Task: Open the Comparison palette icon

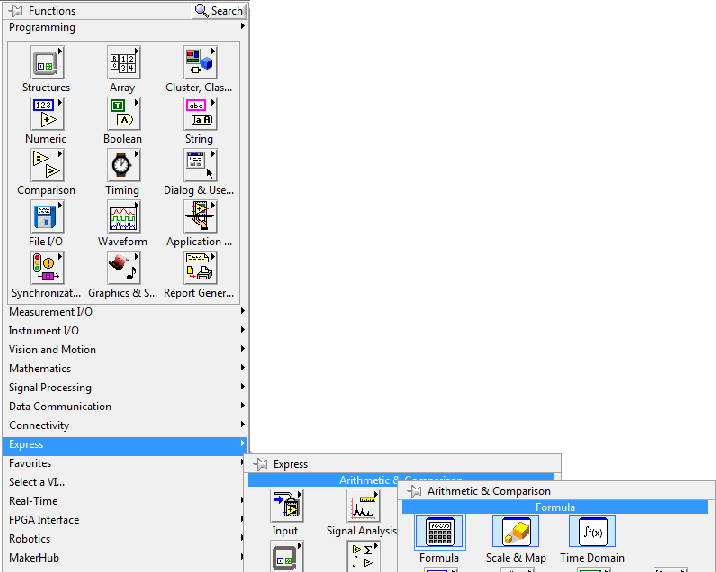Action: click(x=47, y=165)
